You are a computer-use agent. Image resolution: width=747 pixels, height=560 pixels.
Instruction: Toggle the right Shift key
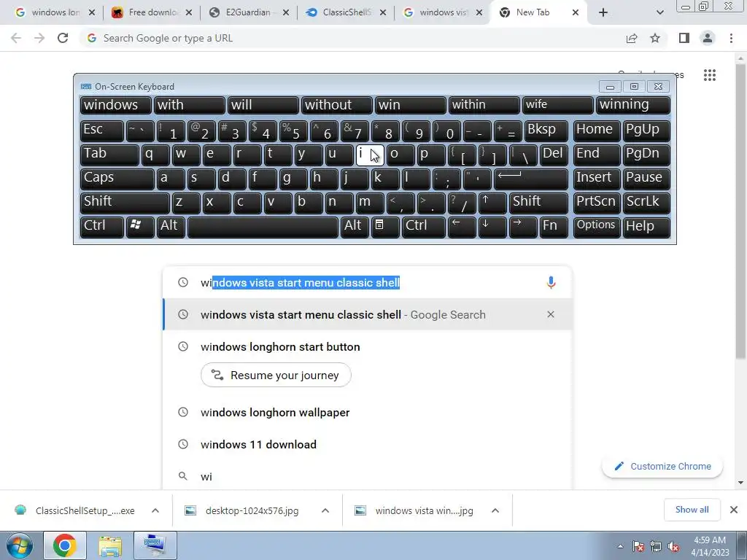pyautogui.click(x=539, y=202)
